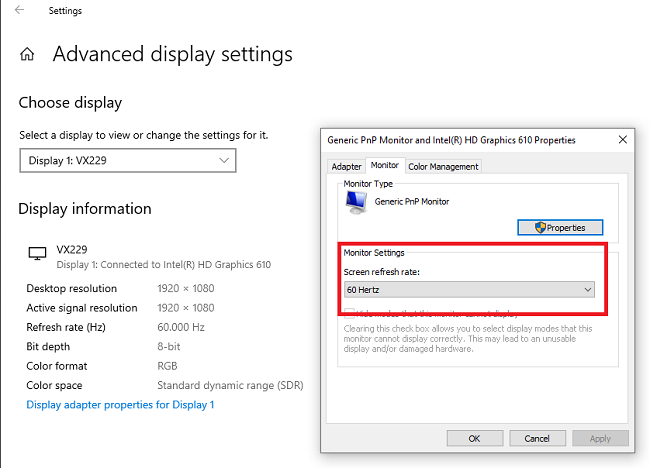The image size is (650, 468).
Task: Click the Properties button with shield
Action: tap(560, 228)
